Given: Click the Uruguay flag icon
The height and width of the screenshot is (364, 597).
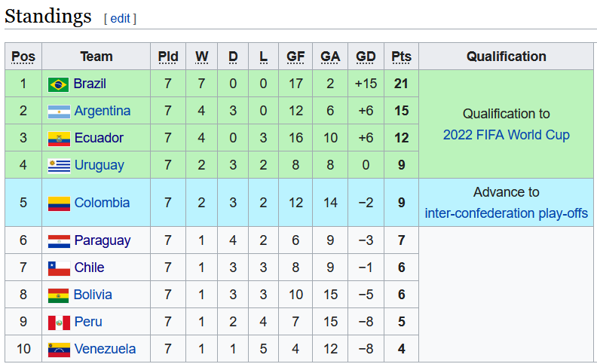Looking at the screenshot, I should point(59,166).
